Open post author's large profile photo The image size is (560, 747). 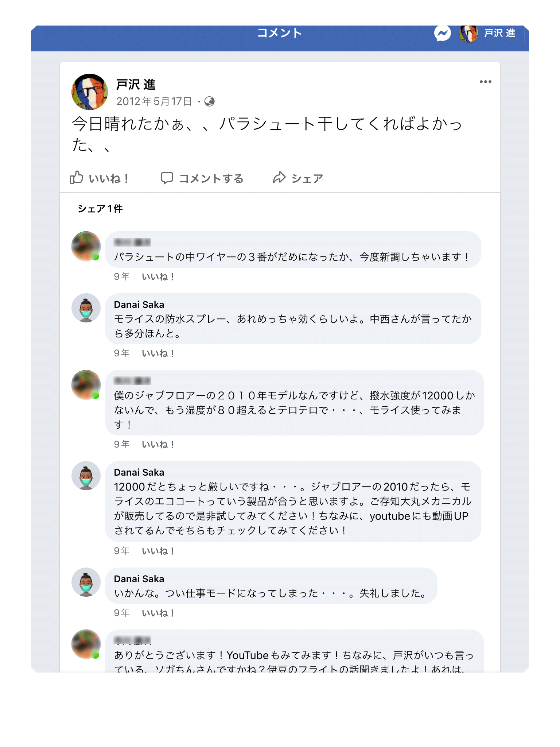[x=89, y=92]
